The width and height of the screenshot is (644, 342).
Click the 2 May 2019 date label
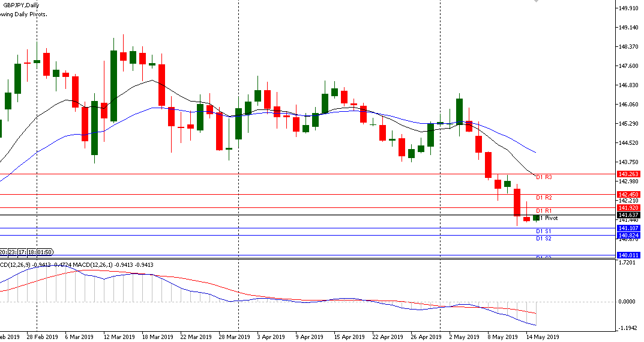(x=464, y=337)
